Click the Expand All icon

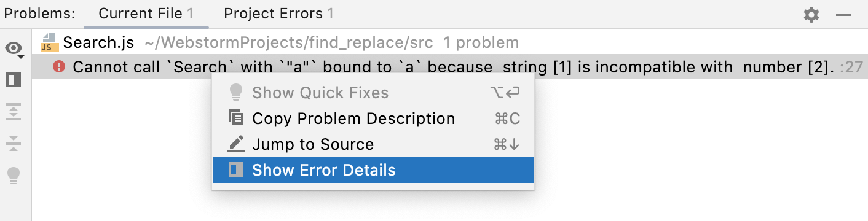[x=14, y=112]
